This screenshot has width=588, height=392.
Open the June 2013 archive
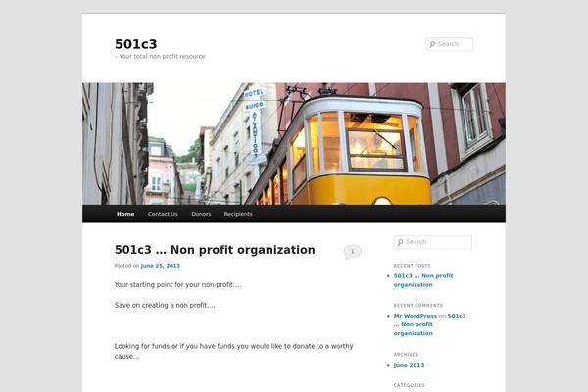click(409, 365)
